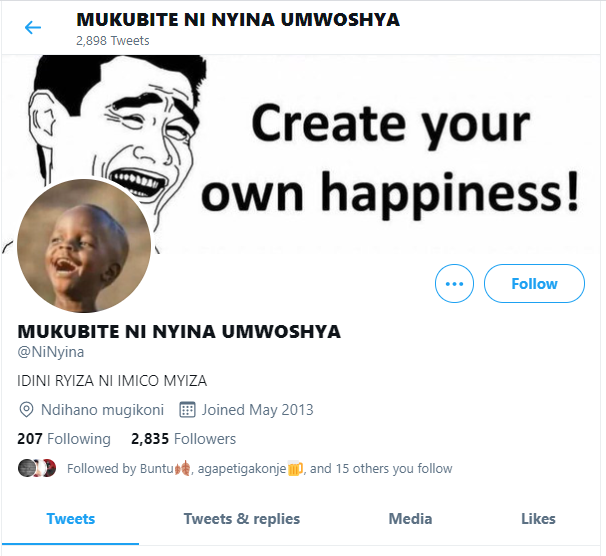Open the round profile picture
Viewport: 606px width, 556px height.
[x=84, y=246]
